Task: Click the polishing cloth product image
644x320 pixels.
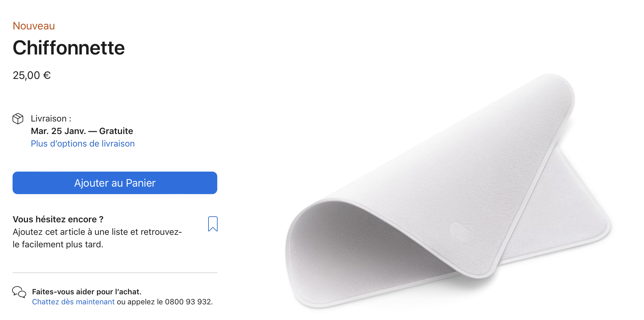Action: pyautogui.click(x=448, y=191)
